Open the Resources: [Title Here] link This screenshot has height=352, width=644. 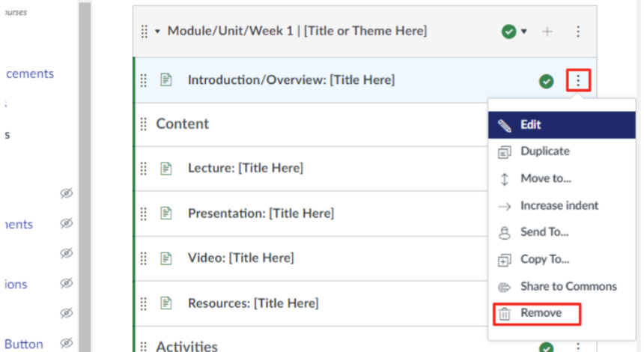click(x=253, y=303)
